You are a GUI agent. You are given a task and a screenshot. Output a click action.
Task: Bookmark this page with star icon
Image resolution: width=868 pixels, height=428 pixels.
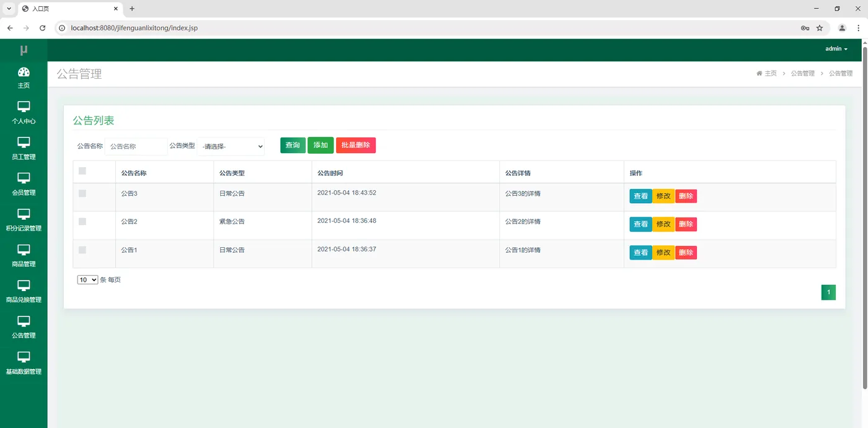tap(820, 28)
